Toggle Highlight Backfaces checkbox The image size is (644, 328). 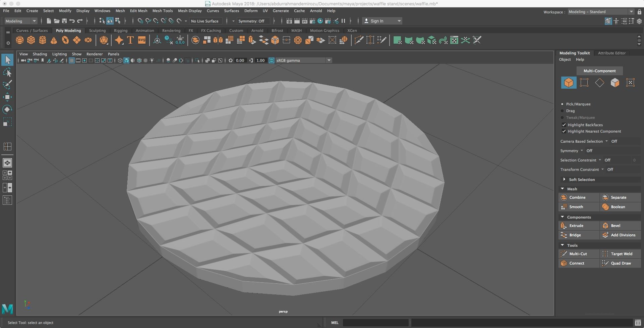(564, 125)
